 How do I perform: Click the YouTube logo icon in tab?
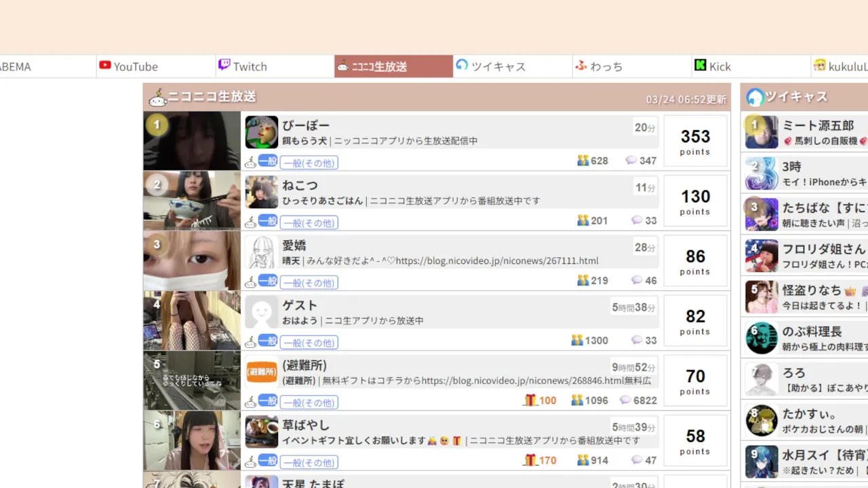tap(105, 66)
